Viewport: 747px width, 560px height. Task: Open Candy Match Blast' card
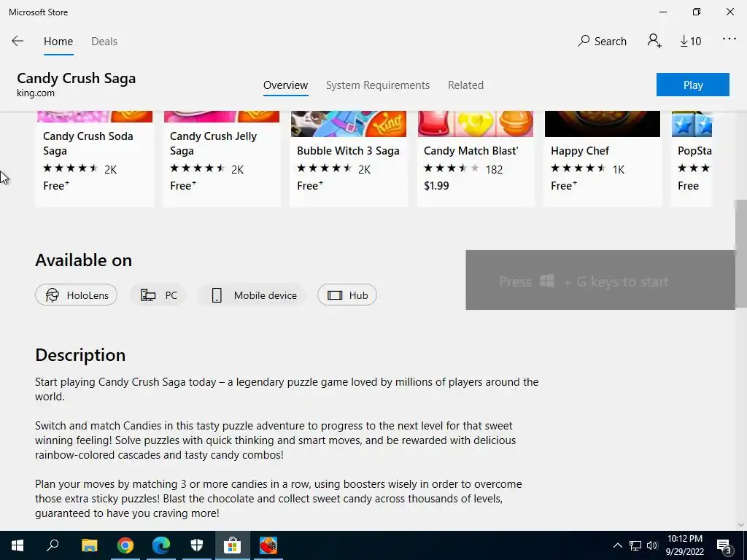click(x=476, y=159)
